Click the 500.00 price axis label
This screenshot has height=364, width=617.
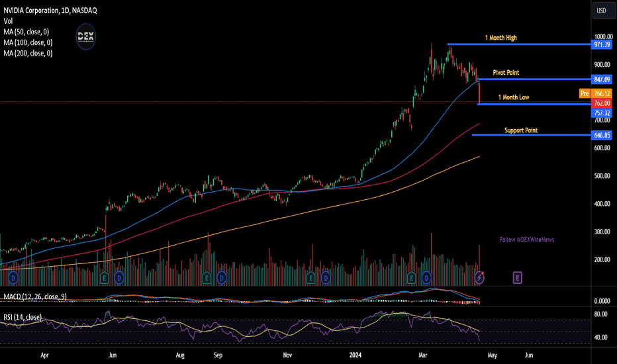(x=602, y=176)
